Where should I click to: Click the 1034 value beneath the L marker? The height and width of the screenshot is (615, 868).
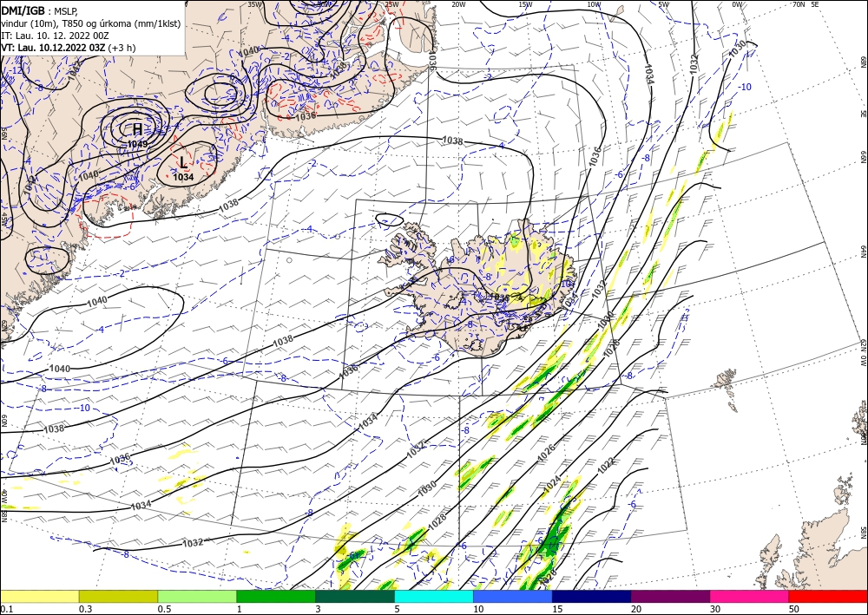(x=183, y=177)
